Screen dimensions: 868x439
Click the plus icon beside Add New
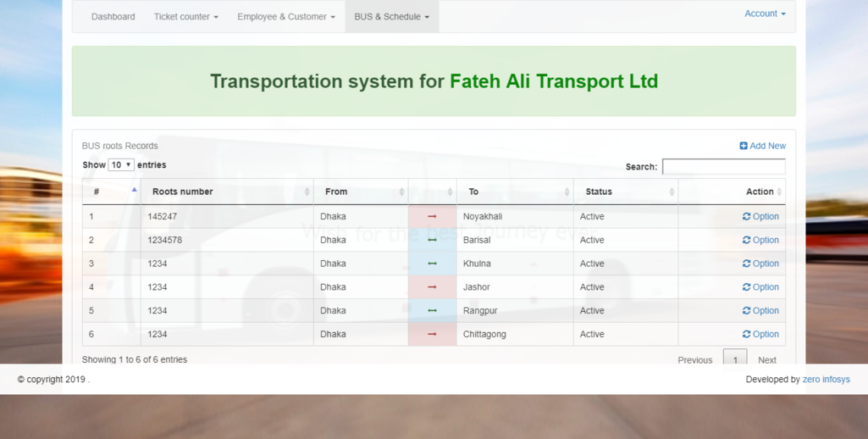[x=744, y=146]
